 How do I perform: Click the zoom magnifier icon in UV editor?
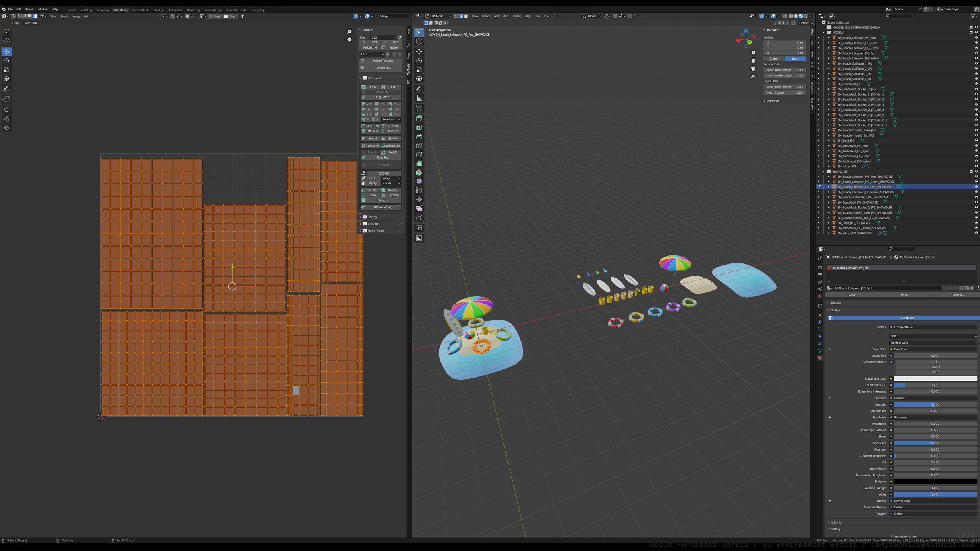(x=349, y=32)
